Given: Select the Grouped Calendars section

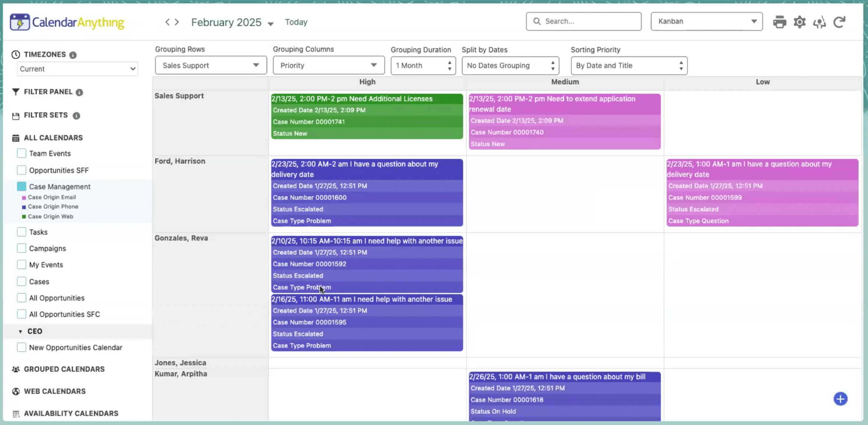Looking at the screenshot, I should click(x=64, y=369).
